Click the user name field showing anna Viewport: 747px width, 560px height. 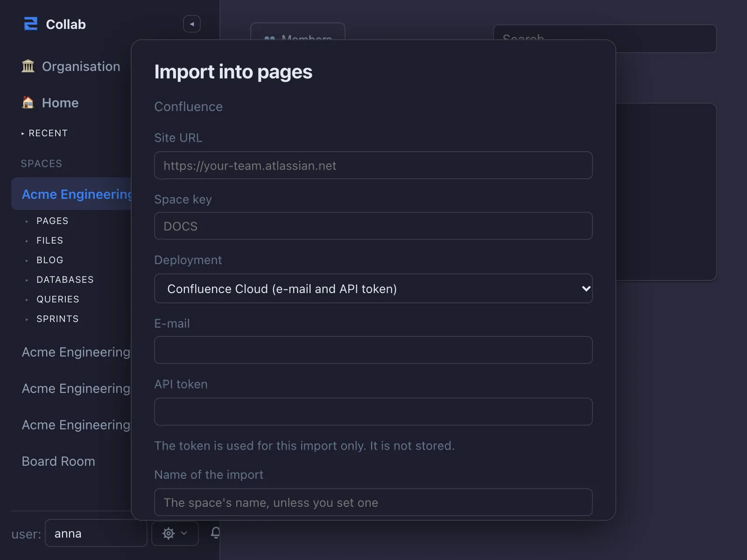pyautogui.click(x=96, y=533)
